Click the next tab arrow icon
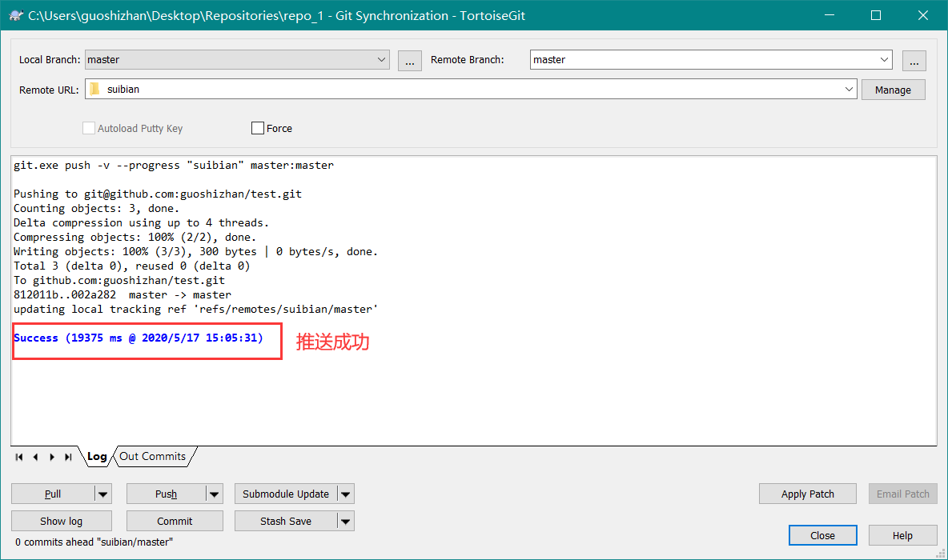The width and height of the screenshot is (948, 560). [x=52, y=457]
